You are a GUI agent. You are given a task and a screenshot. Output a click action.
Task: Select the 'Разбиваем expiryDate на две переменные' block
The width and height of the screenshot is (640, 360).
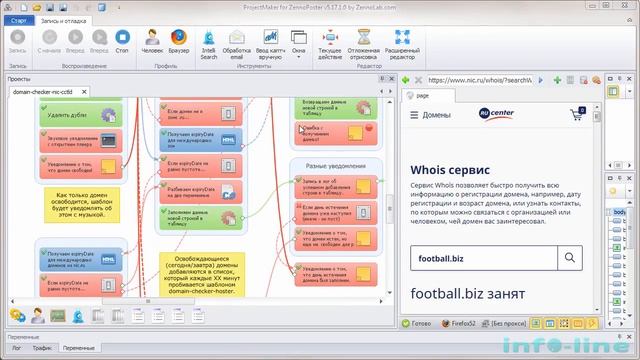pyautogui.click(x=201, y=192)
